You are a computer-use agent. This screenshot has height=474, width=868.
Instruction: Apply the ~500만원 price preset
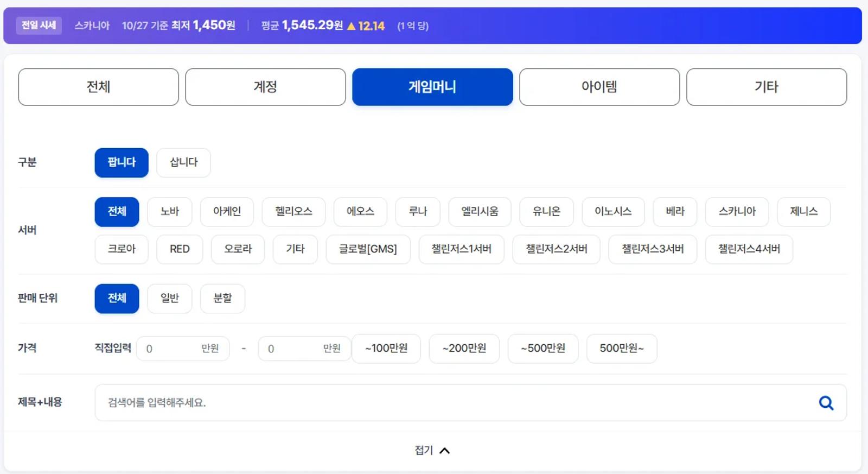543,349
